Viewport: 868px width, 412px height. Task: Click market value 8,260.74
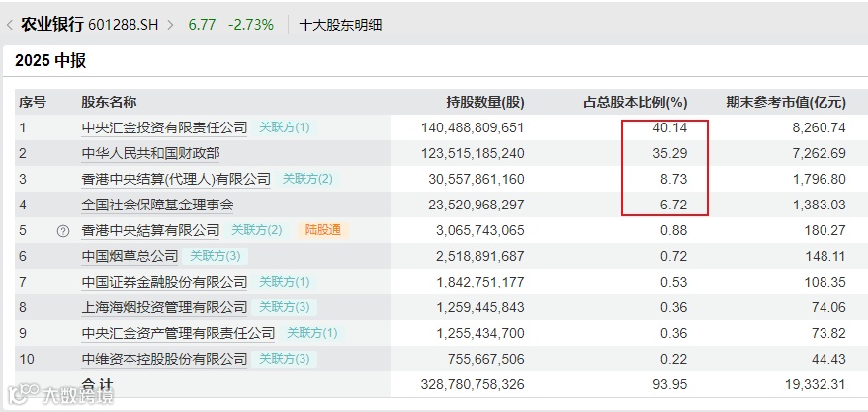[x=821, y=127]
